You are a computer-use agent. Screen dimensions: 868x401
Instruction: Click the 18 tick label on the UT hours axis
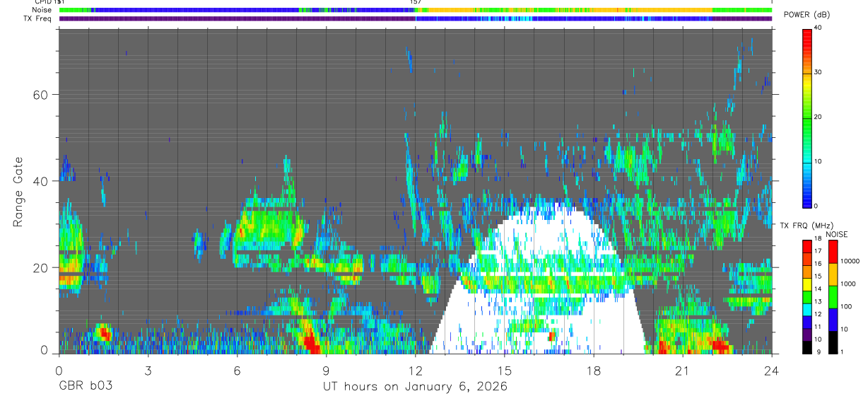tap(594, 371)
